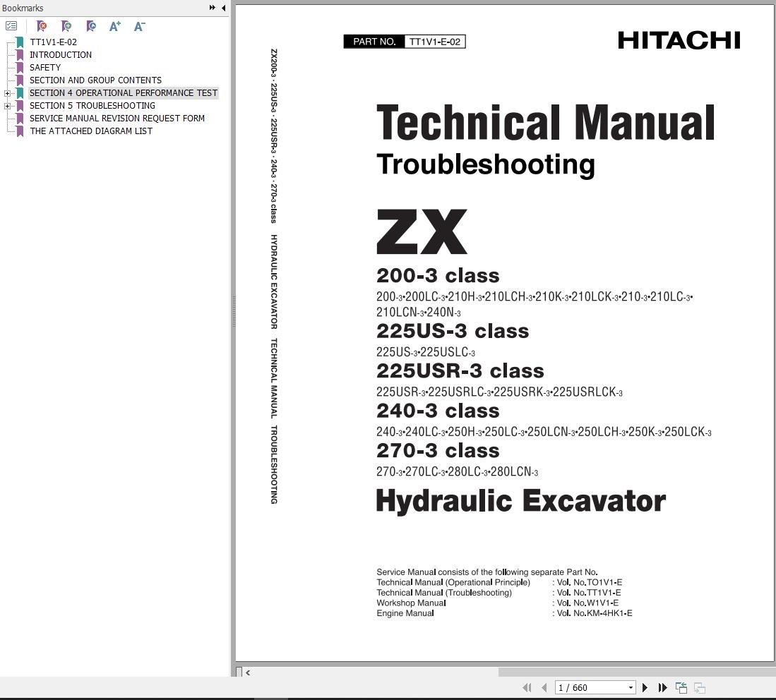Click the PART NO. TT1V1-E-02 box on the page
Image resolution: width=776 pixels, height=700 pixels.
pyautogui.click(x=405, y=42)
